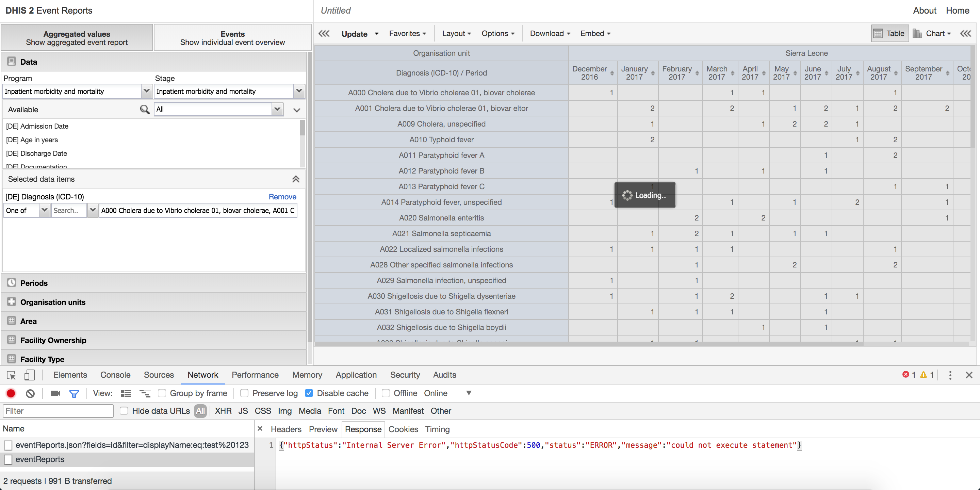Switch to the Console tab in DevTools
This screenshot has width=980, height=490.
tap(115, 375)
